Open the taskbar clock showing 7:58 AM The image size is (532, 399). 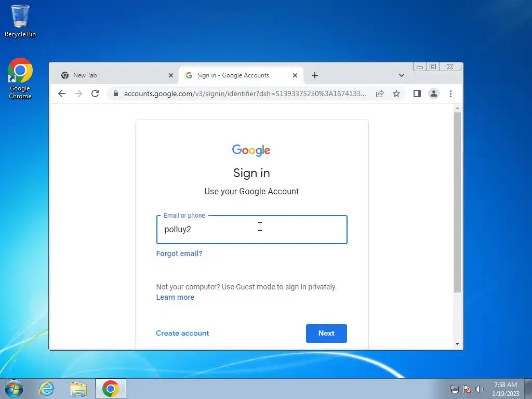coord(506,389)
